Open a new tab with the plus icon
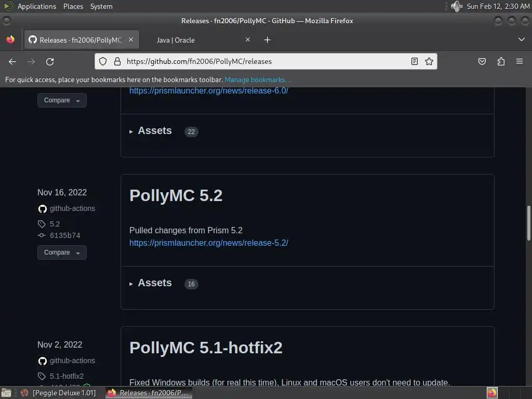Screen dimensions: 532x399 (268, 40)
